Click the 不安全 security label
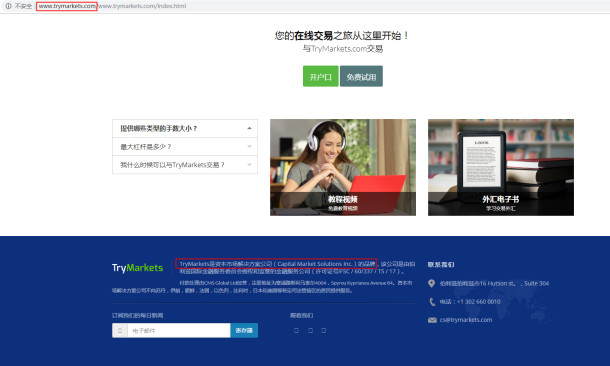Viewport: 610px width, 366px height. pos(23,6)
